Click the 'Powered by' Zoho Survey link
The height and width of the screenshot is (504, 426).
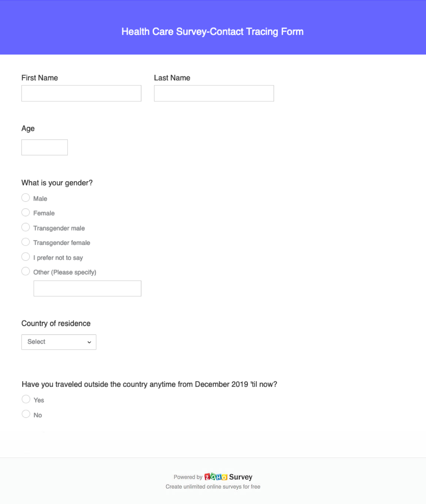point(213,477)
